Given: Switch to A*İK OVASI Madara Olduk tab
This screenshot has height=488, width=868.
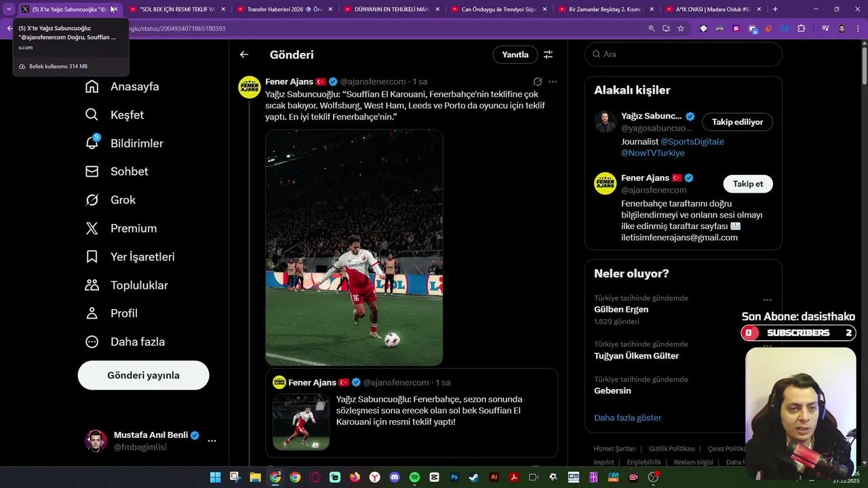Looking at the screenshot, I should [x=713, y=9].
